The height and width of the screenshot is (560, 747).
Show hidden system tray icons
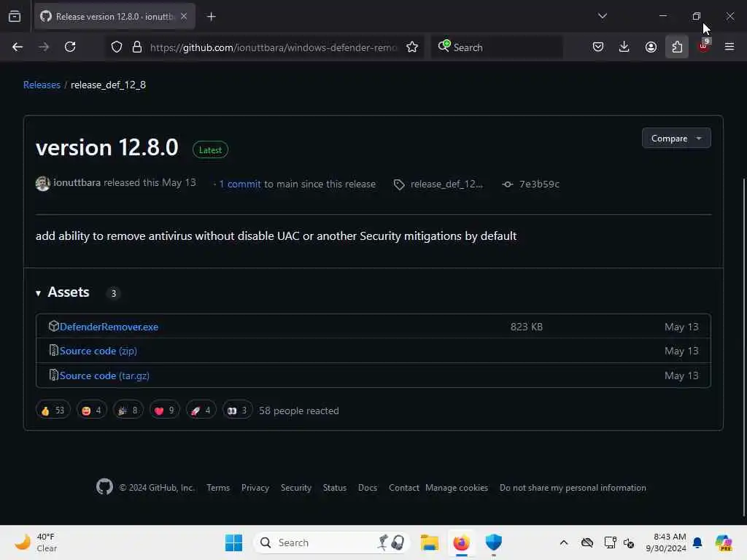pyautogui.click(x=564, y=542)
